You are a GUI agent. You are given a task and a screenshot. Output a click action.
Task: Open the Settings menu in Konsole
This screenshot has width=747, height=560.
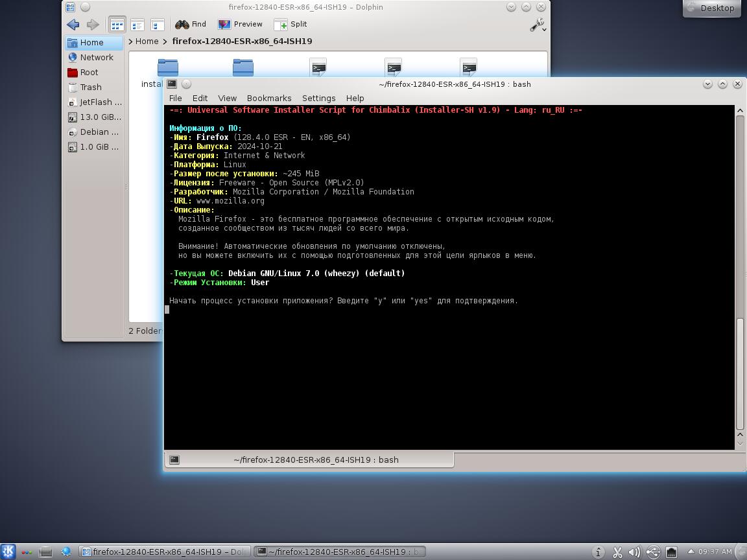click(x=318, y=99)
